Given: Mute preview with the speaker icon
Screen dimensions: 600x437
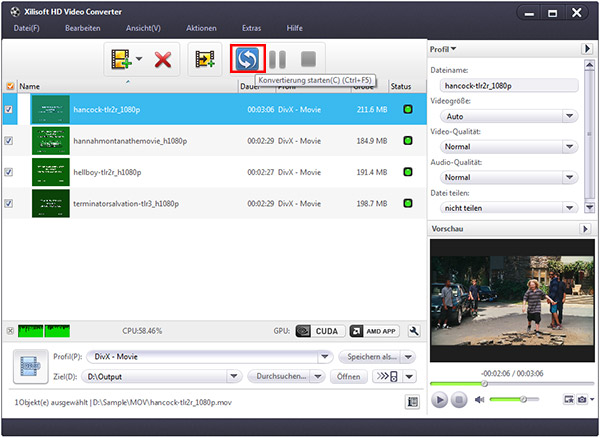Looking at the screenshot, I should click(479, 400).
